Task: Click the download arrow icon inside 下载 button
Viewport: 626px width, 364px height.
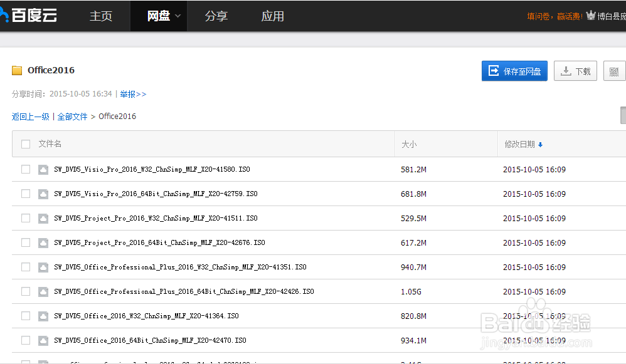Action: click(566, 70)
